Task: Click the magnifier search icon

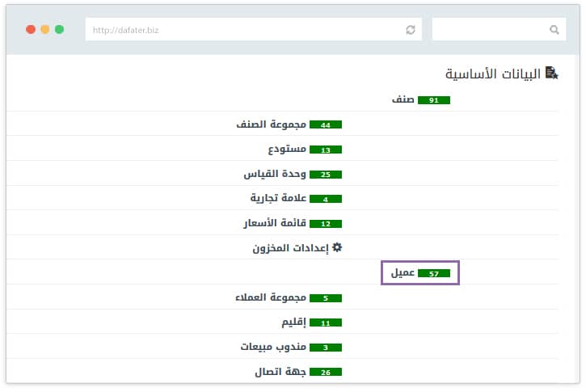Action: point(554,30)
